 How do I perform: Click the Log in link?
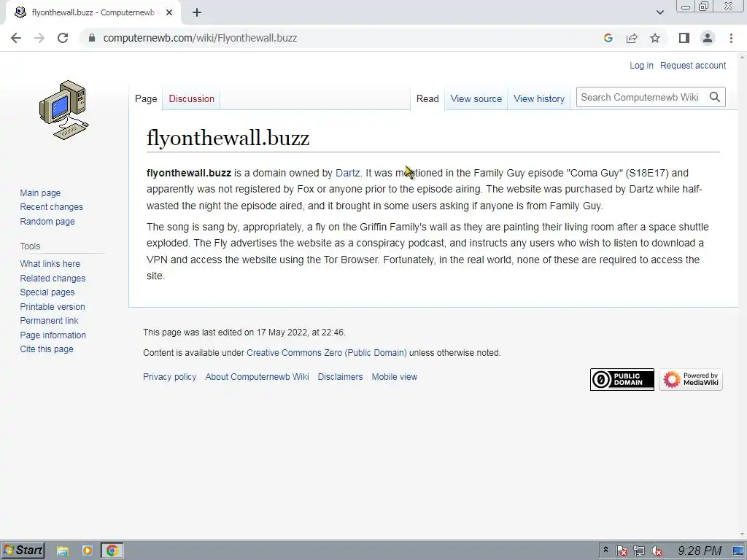641,65
